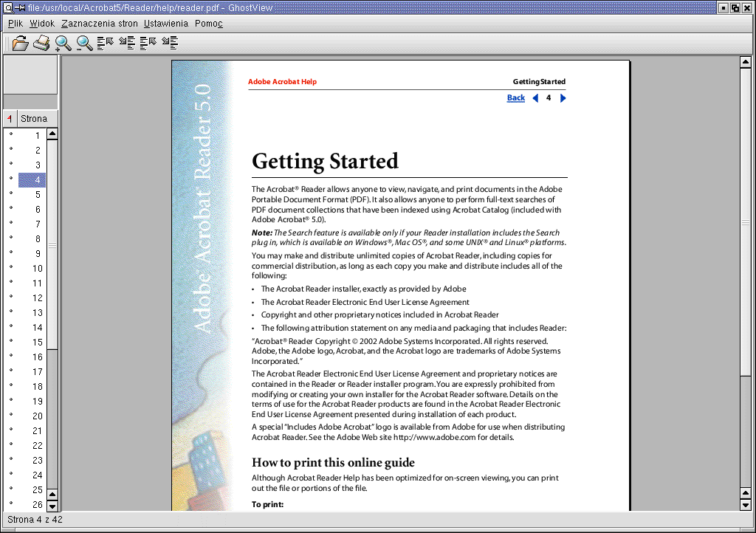This screenshot has width=756, height=533.
Task: Click 'How to print this online guide' heading
Action: [x=333, y=463]
